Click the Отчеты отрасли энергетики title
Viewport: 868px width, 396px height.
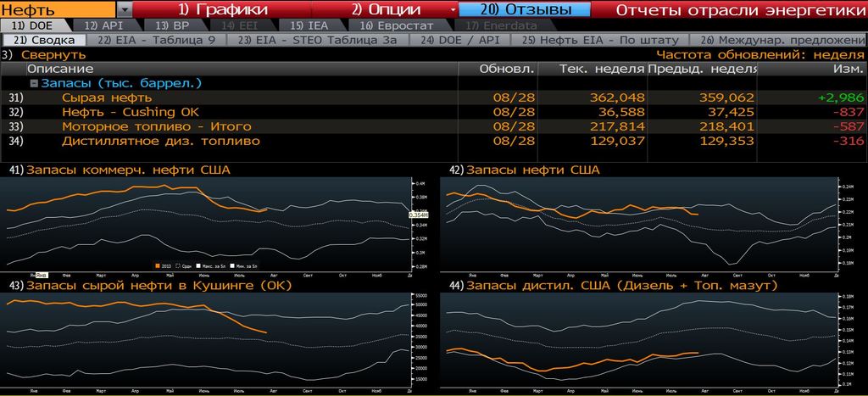pos(739,9)
